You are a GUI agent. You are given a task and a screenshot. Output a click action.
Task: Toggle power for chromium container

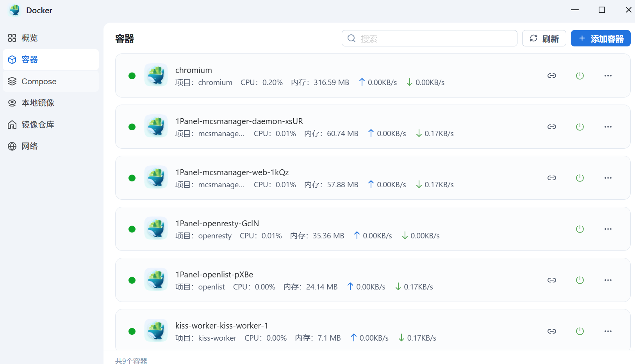pyautogui.click(x=580, y=76)
